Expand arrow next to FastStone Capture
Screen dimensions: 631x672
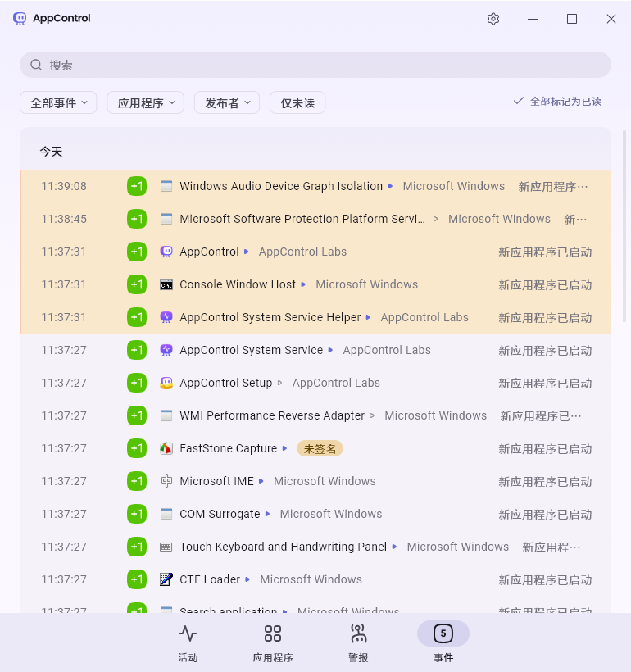pyautogui.click(x=284, y=448)
